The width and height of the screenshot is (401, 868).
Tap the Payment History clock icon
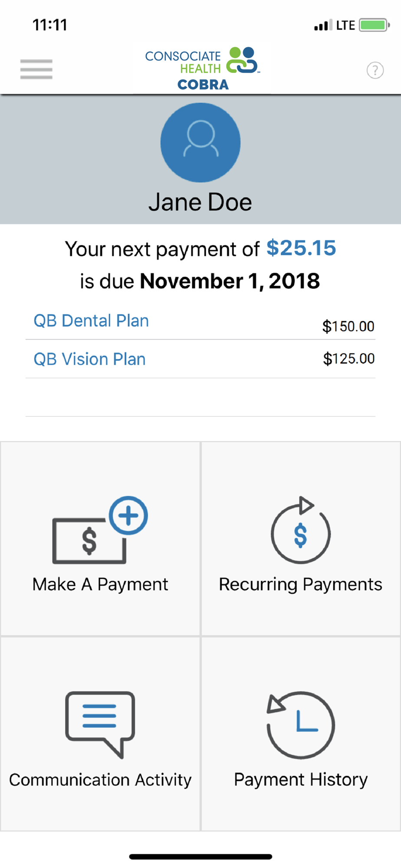coord(301,725)
